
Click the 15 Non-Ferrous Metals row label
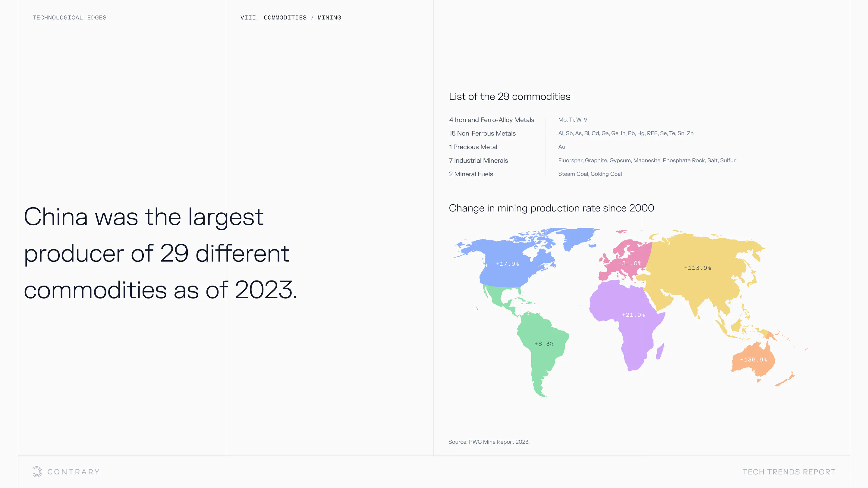click(x=482, y=133)
